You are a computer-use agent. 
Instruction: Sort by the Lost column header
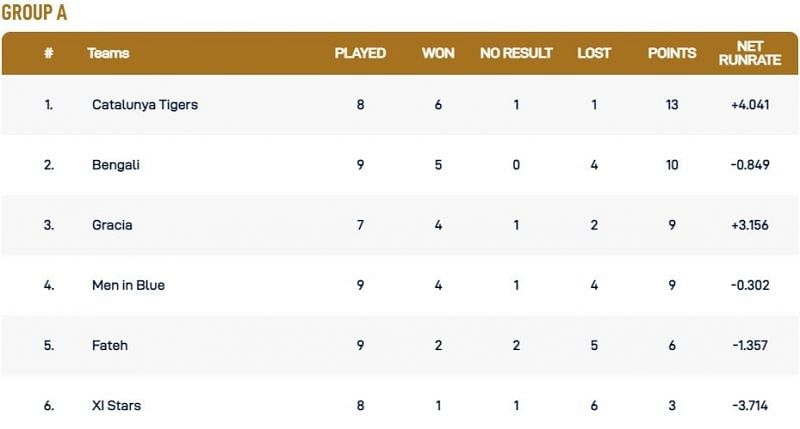(x=594, y=53)
